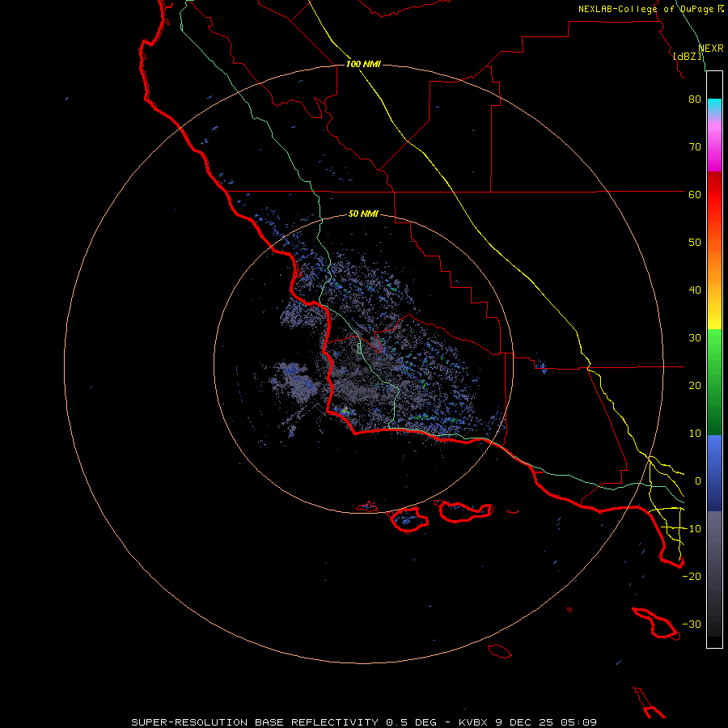Select the 50 value on the dBZ scale
Viewport: 728px width, 728px height.
click(x=695, y=243)
